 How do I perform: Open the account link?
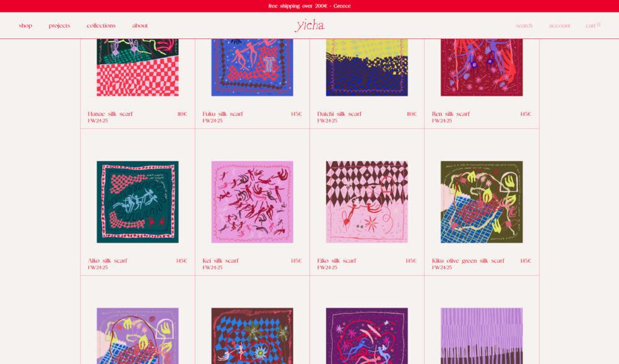click(x=559, y=25)
